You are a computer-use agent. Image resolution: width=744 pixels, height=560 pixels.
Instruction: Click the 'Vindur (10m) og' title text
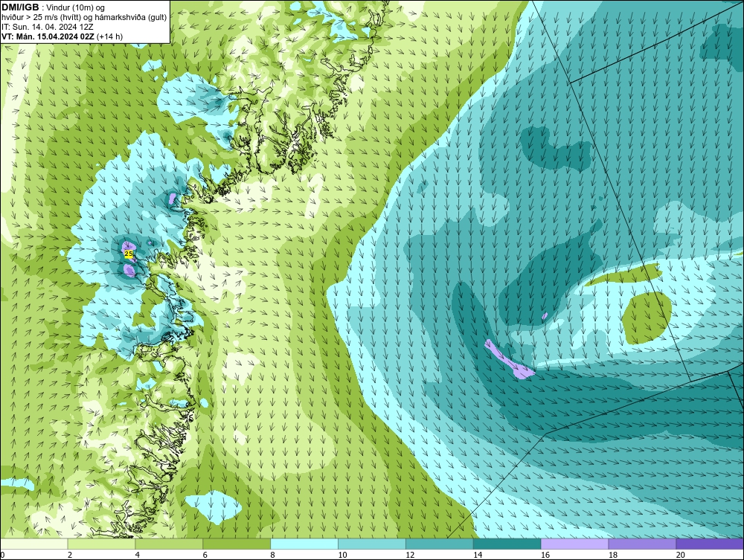point(75,7)
